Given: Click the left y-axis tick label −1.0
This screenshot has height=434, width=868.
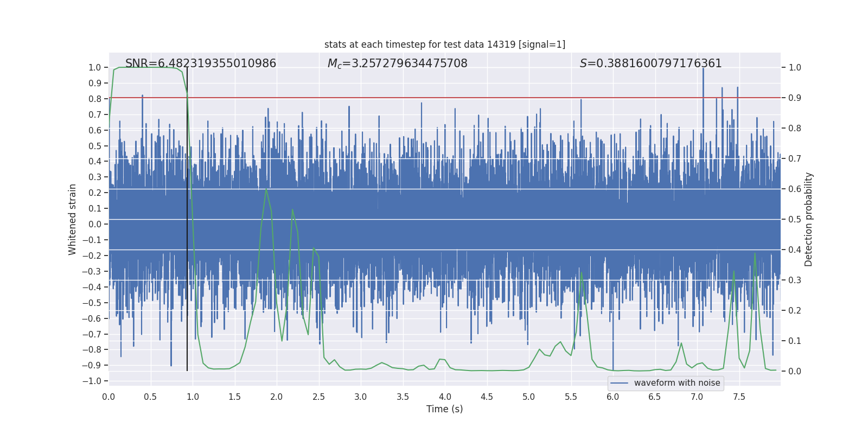Looking at the screenshot, I should pyautogui.click(x=92, y=381).
